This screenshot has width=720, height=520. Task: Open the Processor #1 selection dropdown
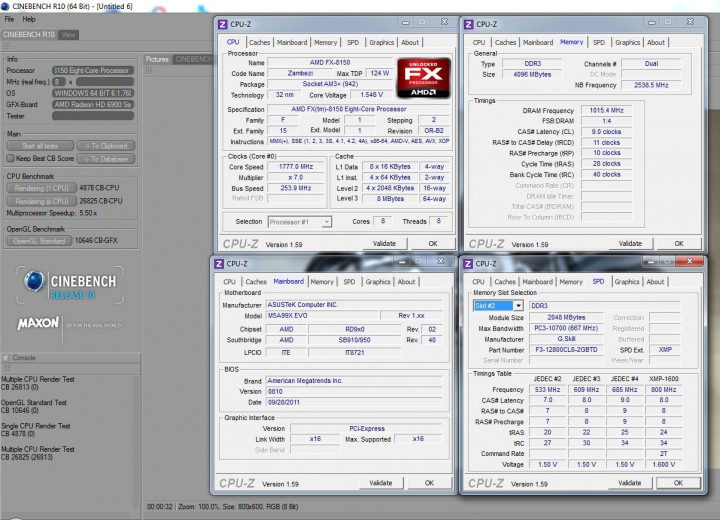(326, 222)
